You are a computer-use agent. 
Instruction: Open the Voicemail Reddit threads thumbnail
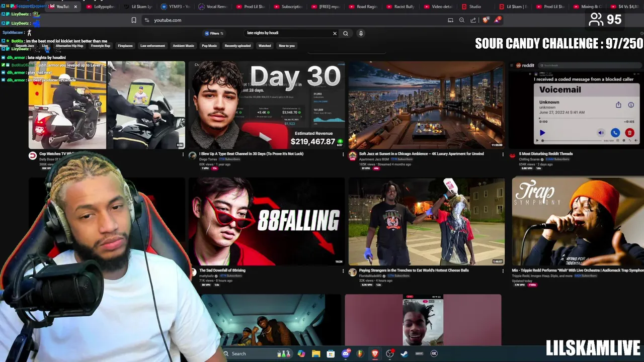[576, 105]
